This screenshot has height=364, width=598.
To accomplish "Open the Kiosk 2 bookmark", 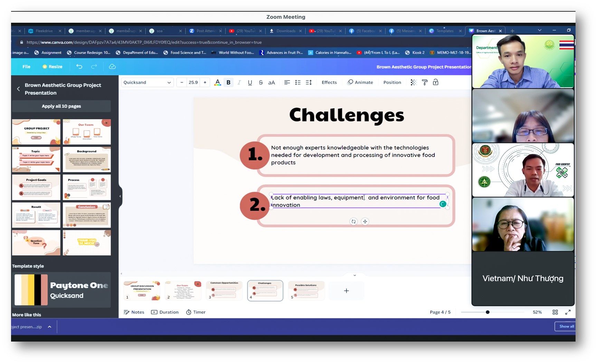I will point(415,53).
